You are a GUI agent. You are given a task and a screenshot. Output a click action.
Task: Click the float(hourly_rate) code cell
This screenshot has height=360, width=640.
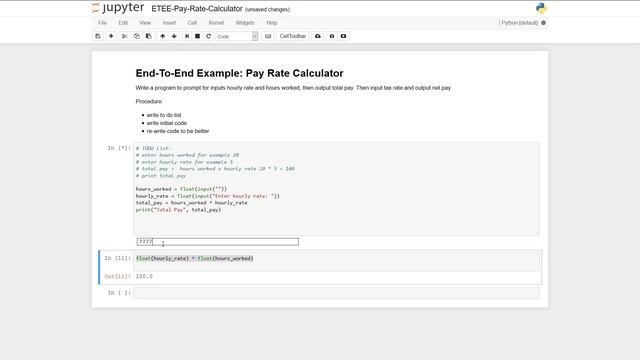[336, 261]
